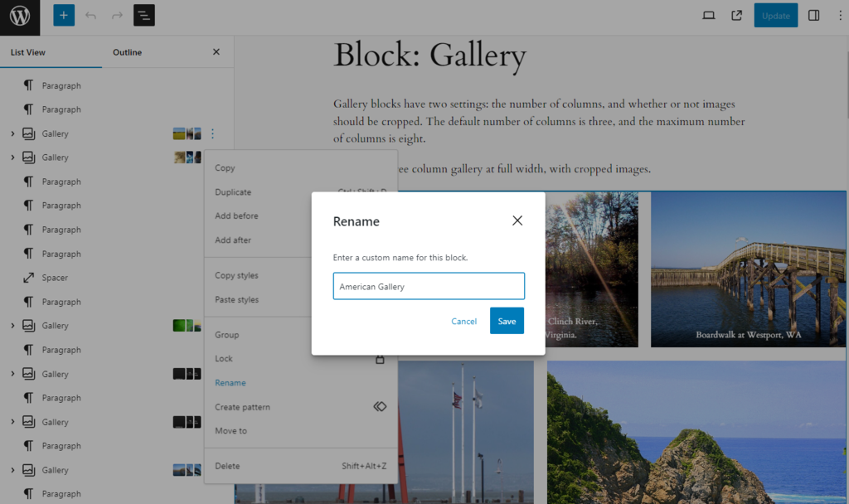The image size is (849, 504).
Task: Click the WordPress logo
Action: pos(19,17)
